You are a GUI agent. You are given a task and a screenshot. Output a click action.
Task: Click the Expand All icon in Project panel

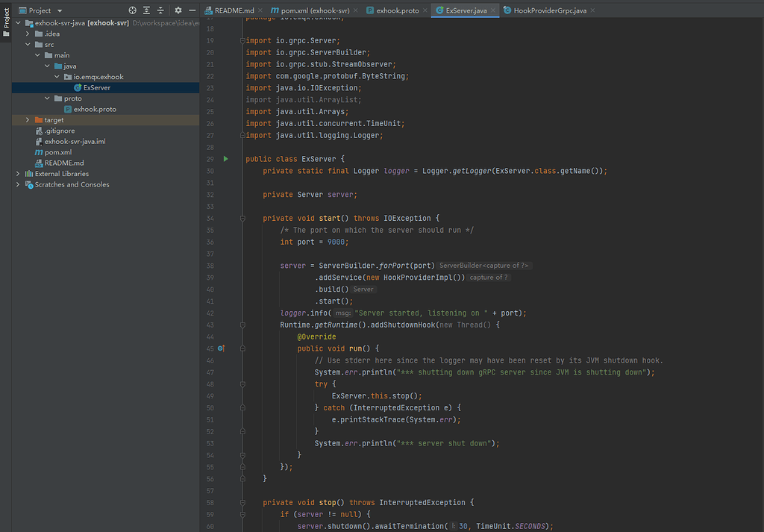[x=146, y=10]
